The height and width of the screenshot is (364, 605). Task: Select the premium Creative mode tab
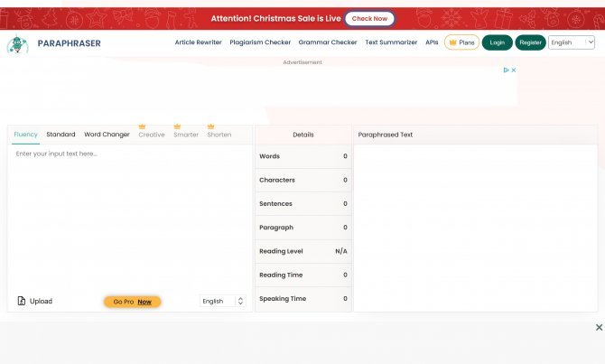point(152,135)
